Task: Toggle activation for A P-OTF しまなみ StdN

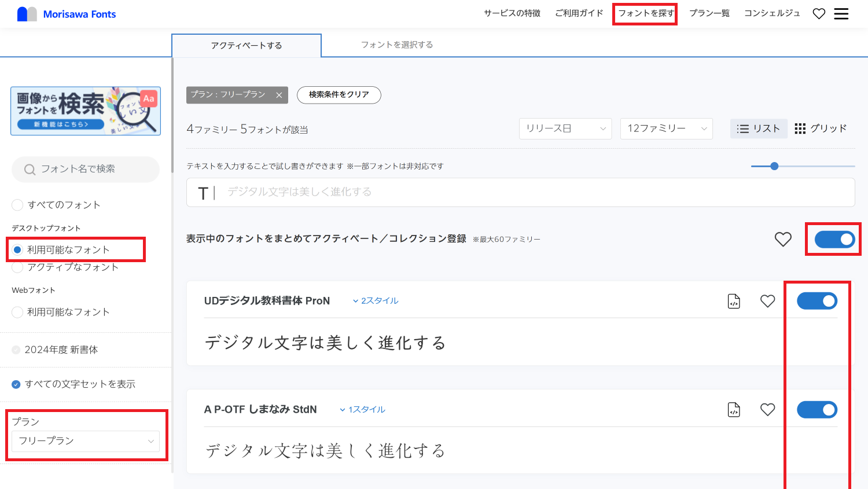Action: (x=817, y=410)
